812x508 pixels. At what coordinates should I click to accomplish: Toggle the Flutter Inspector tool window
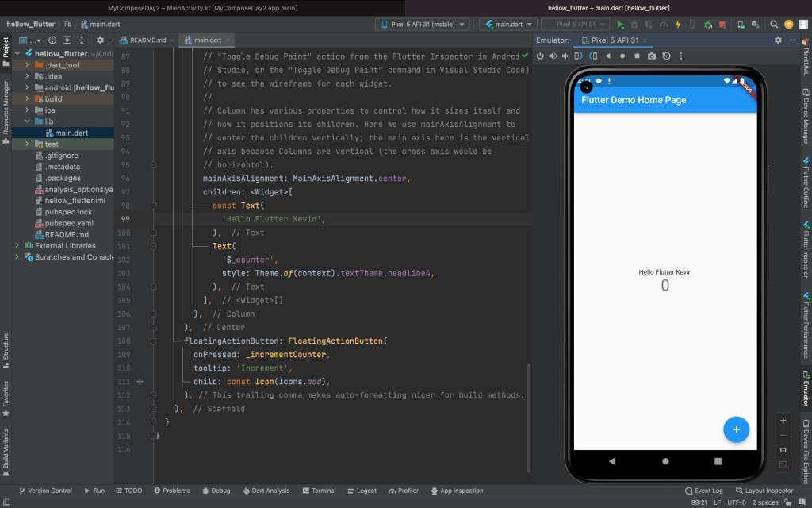point(806,250)
